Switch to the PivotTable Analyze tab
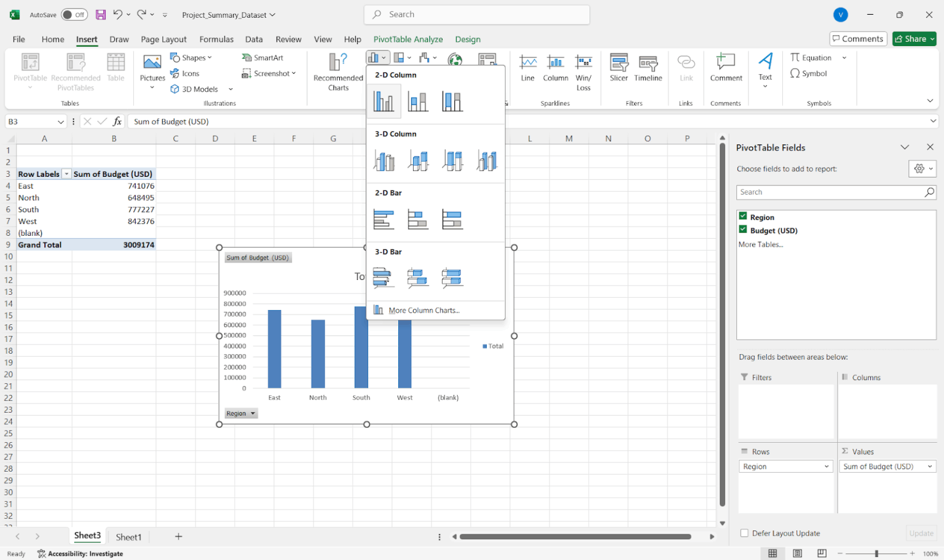This screenshot has width=944, height=560. (x=407, y=39)
